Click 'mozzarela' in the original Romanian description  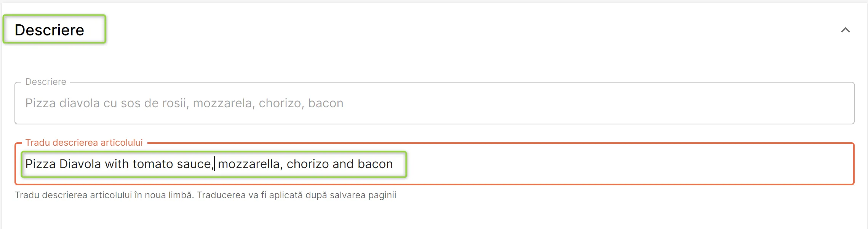point(222,103)
